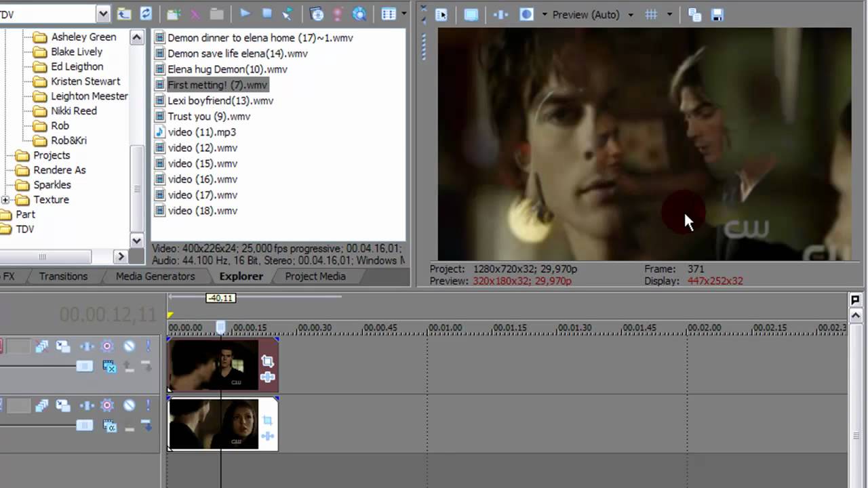Toggle the preview Overlays grid icon
This screenshot has width=868, height=488.
(x=651, y=14)
